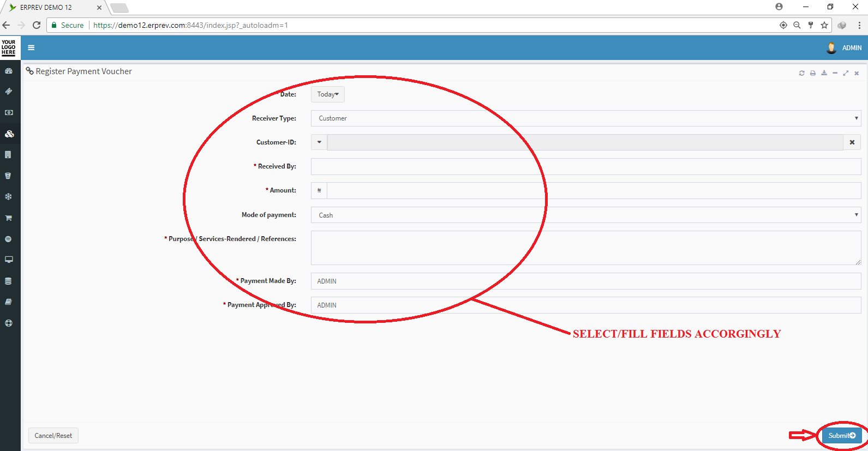
Task: Open the money bill icon in sidebar
Action: point(9,112)
